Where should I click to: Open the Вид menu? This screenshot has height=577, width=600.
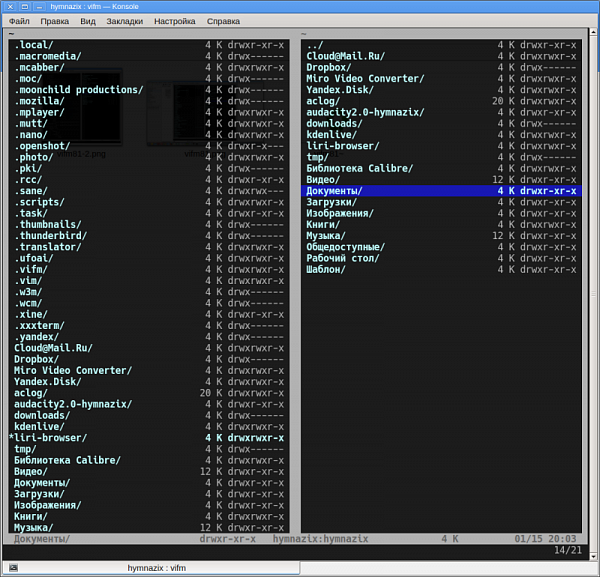[88, 21]
